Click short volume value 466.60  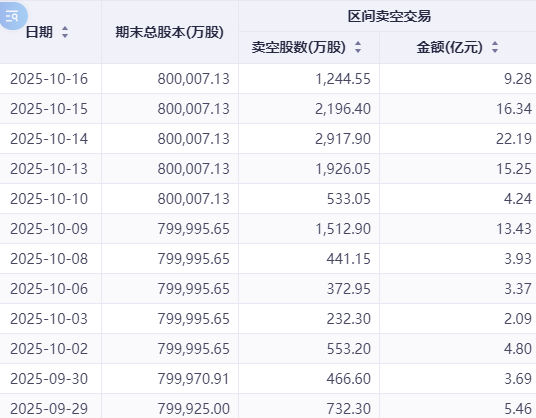coord(349,379)
